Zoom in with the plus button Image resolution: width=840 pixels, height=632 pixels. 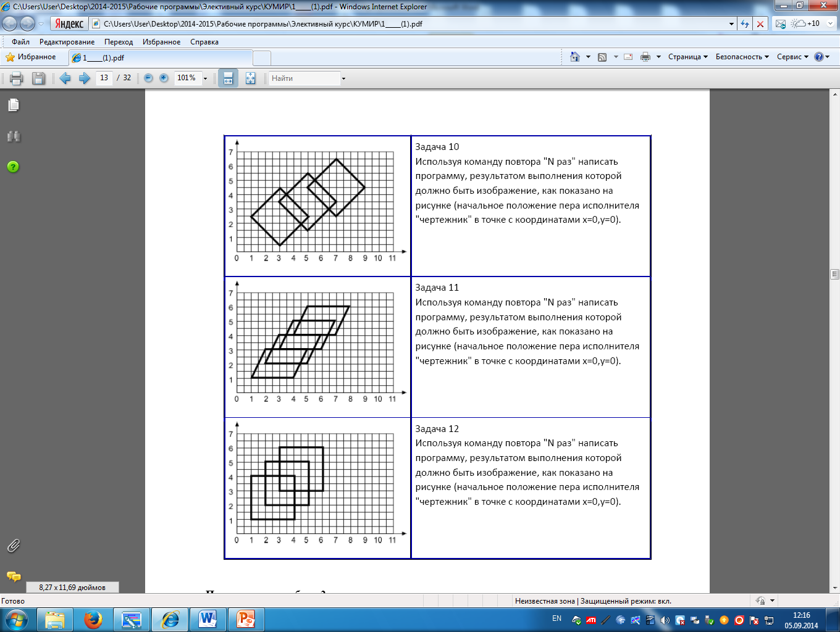tap(164, 78)
